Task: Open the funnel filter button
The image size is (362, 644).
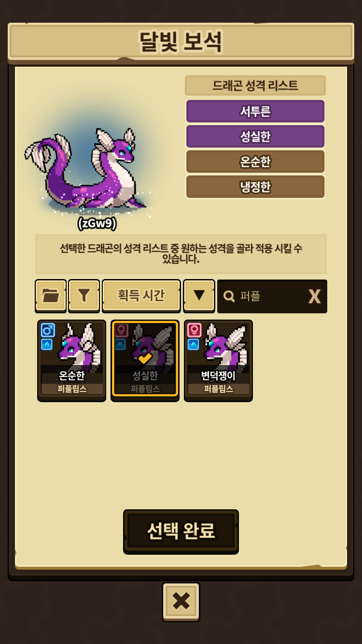Action: pyautogui.click(x=84, y=295)
